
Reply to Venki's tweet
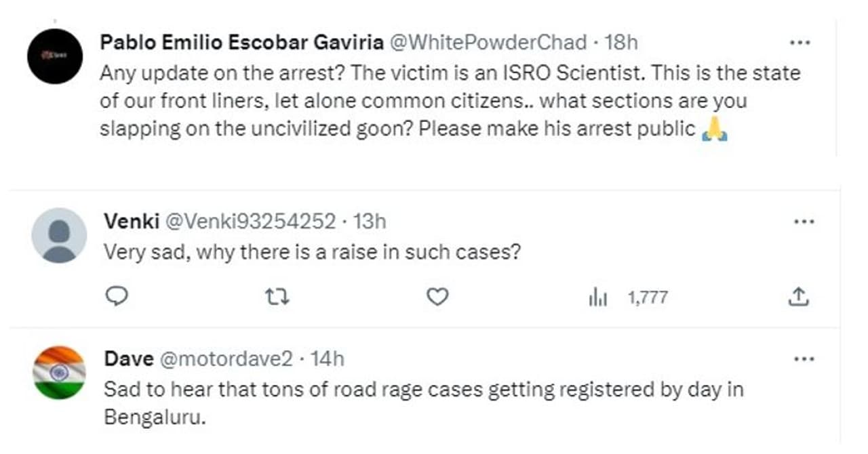(x=118, y=296)
